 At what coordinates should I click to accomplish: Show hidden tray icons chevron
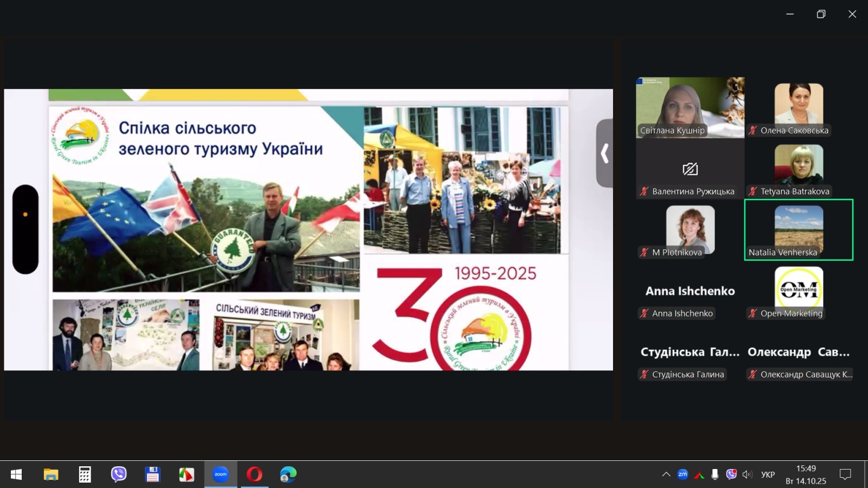point(666,474)
